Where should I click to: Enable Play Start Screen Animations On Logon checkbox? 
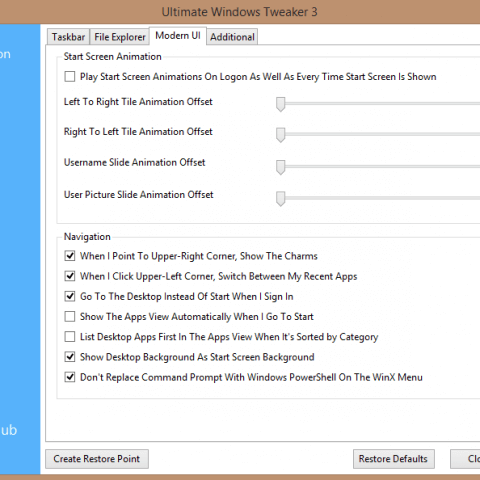pyautogui.click(x=70, y=76)
